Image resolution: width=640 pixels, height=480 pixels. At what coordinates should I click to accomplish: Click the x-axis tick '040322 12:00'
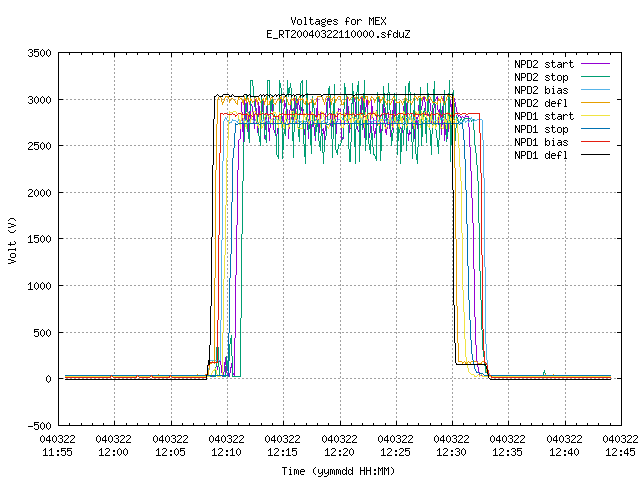tap(114, 446)
